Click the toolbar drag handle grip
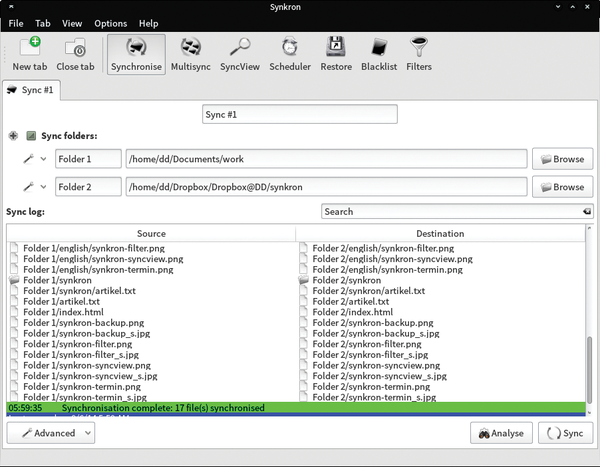The image size is (600, 467). pos(5,54)
